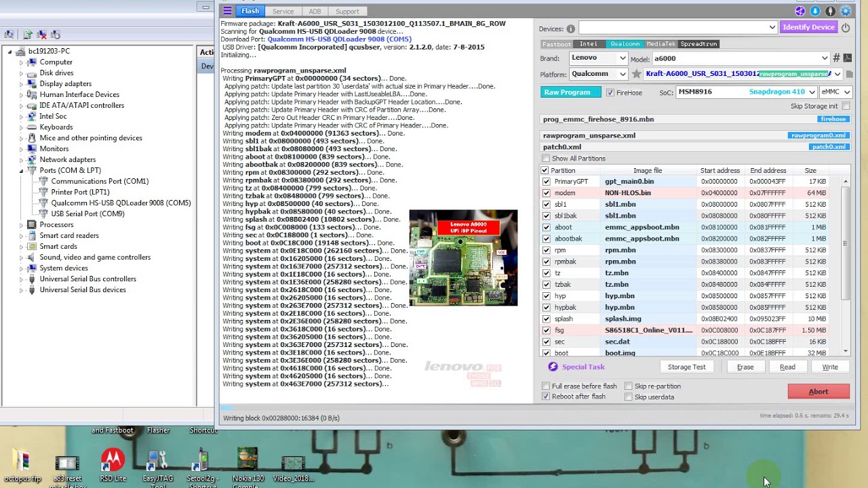Open the Model dropdown showing a6000
Viewport: 868px width, 488px height.
741,58
